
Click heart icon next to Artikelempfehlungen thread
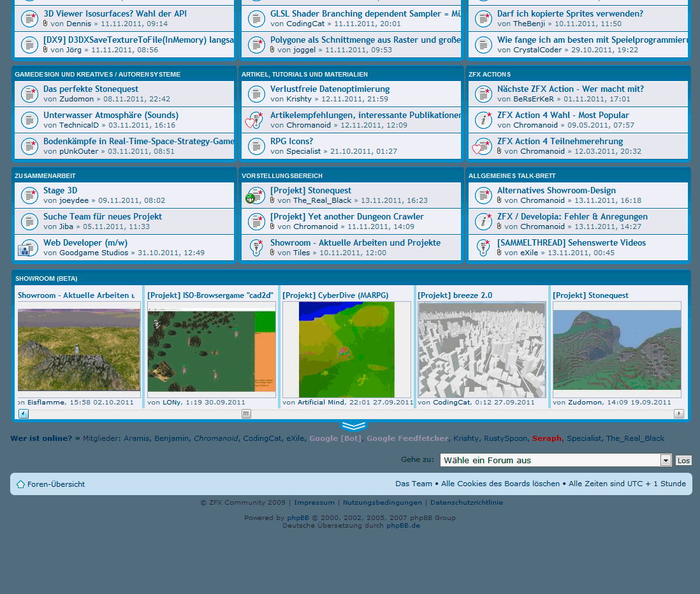254,120
